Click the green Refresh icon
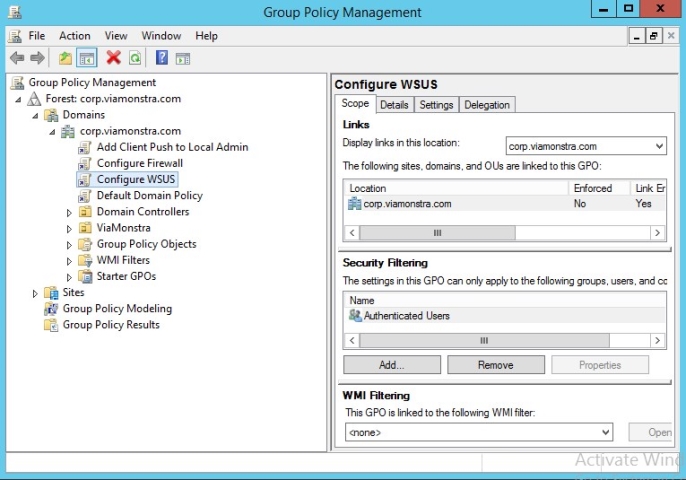Screen dimensions: 686x480 coord(135,58)
